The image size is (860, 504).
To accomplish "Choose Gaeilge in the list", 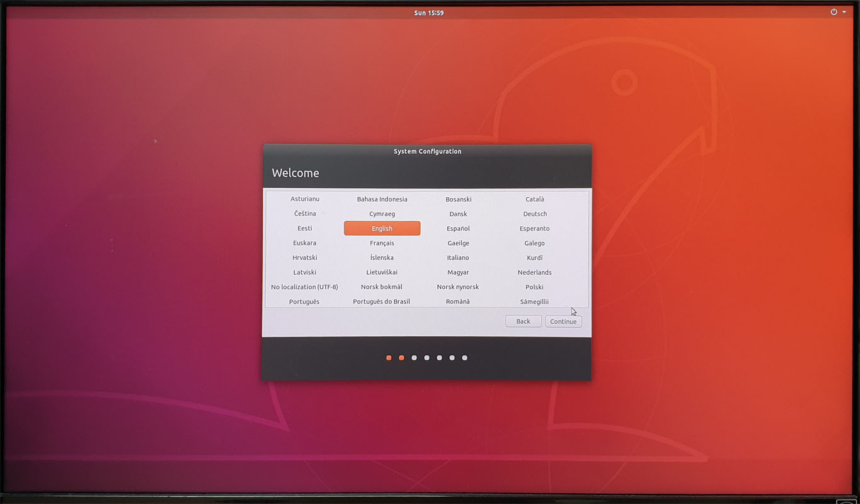I will [x=459, y=243].
